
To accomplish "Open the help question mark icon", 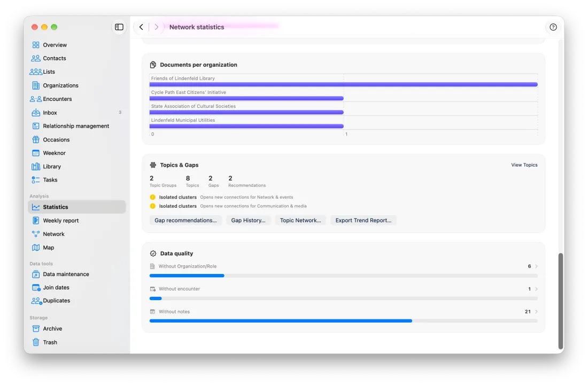I will (553, 27).
